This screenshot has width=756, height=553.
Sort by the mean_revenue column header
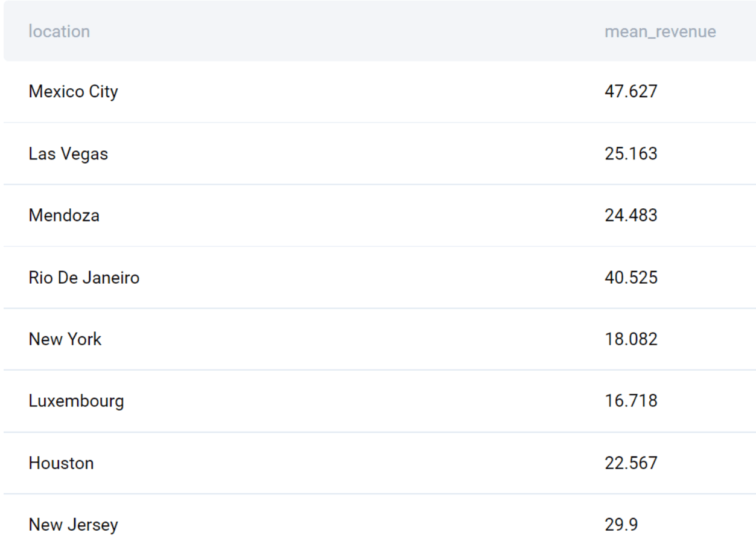(x=660, y=31)
